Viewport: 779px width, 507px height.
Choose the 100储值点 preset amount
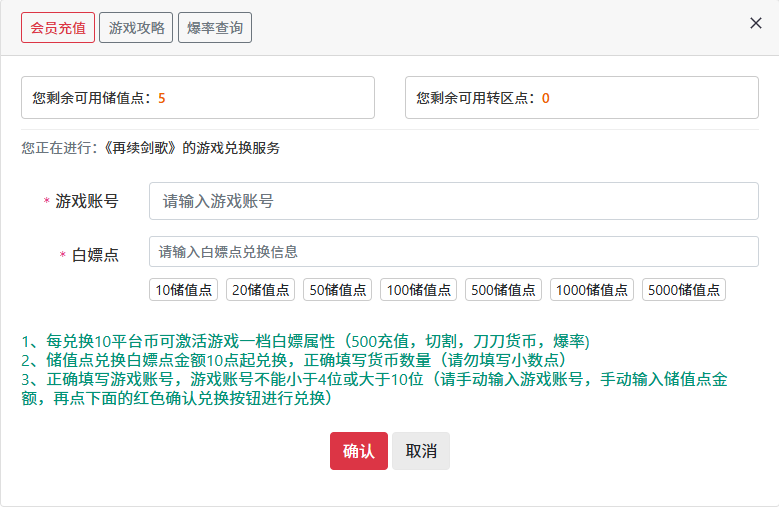[x=418, y=290]
